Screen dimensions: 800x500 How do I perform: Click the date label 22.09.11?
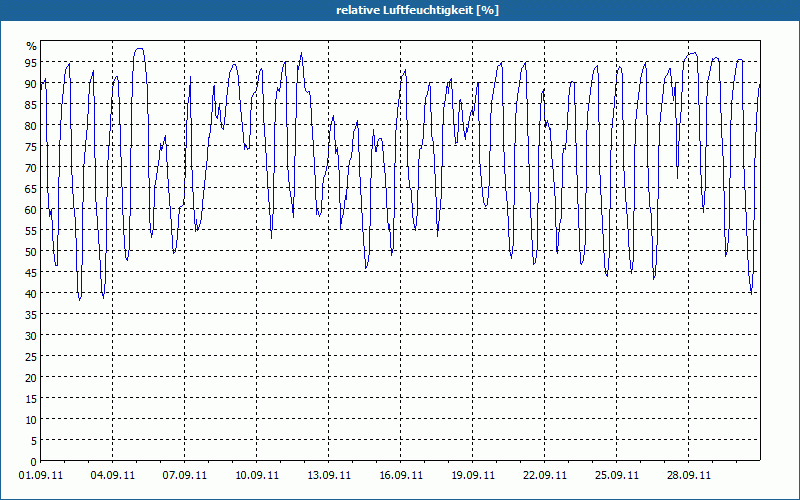point(544,475)
